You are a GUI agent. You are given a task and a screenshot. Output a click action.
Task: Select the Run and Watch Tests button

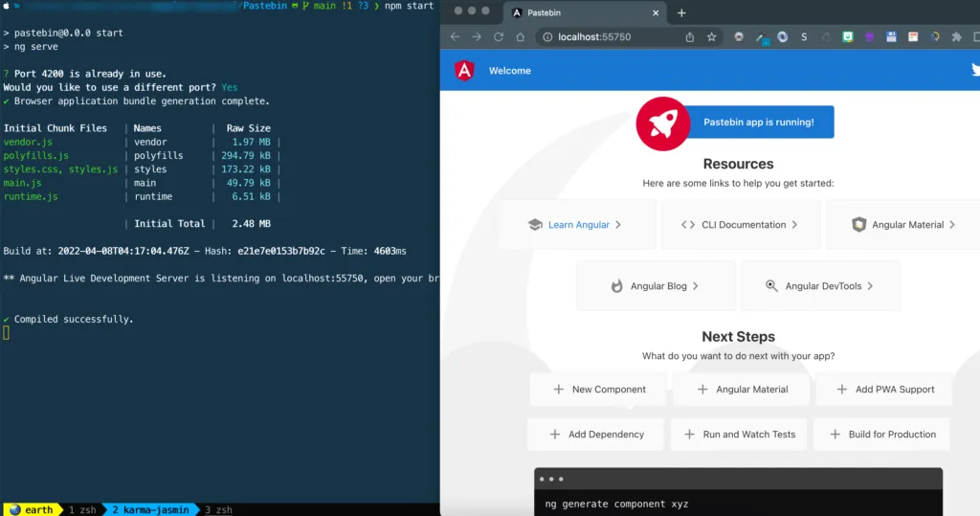point(740,435)
